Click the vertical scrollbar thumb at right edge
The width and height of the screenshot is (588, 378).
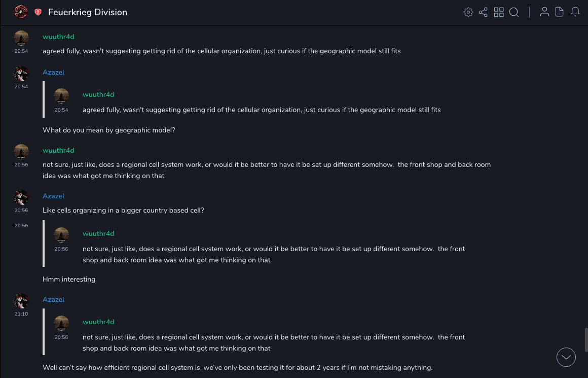(x=586, y=340)
